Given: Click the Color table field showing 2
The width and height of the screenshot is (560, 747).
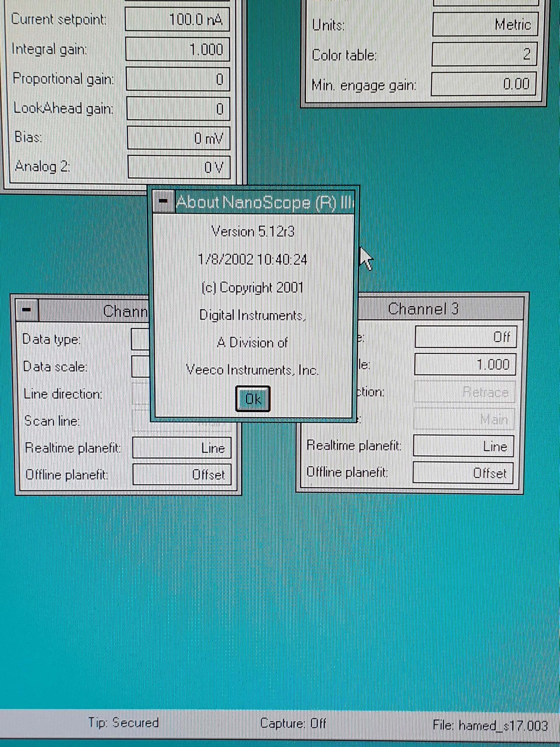Looking at the screenshot, I should coord(484,54).
